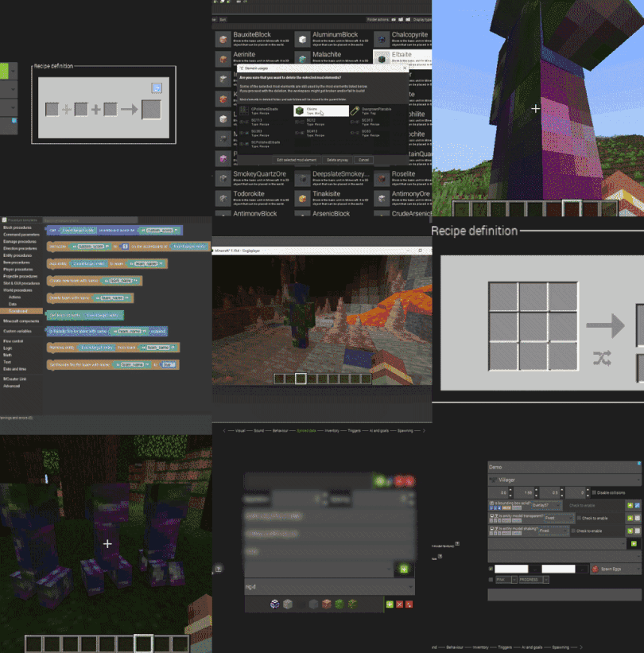This screenshot has height=653, width=644.
Task: Click the result slot of small recipe
Action: point(151,110)
